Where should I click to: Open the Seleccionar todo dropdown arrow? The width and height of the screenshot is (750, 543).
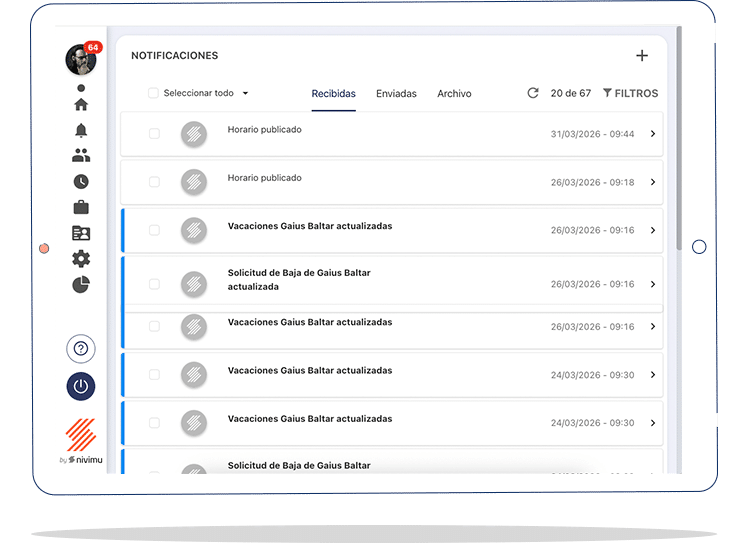tap(245, 93)
